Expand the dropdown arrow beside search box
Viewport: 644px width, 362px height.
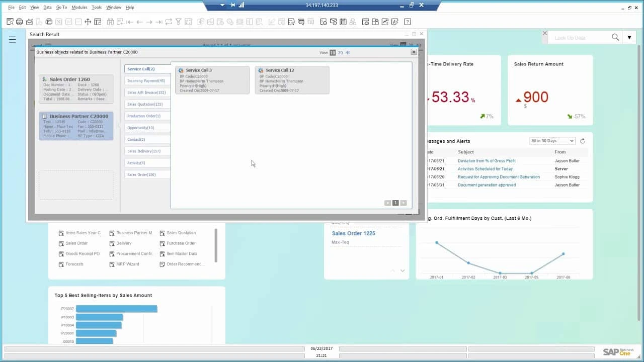tap(629, 38)
